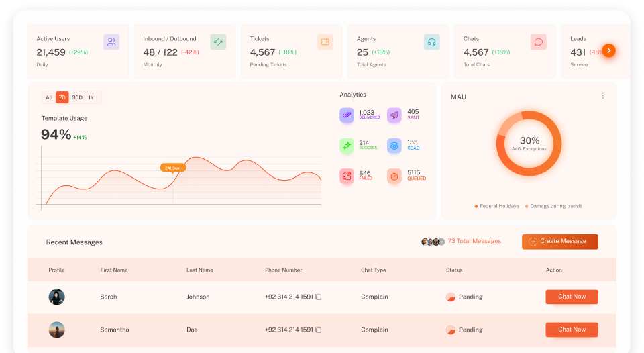
Task: Click the Active Users people icon
Action: pos(111,42)
